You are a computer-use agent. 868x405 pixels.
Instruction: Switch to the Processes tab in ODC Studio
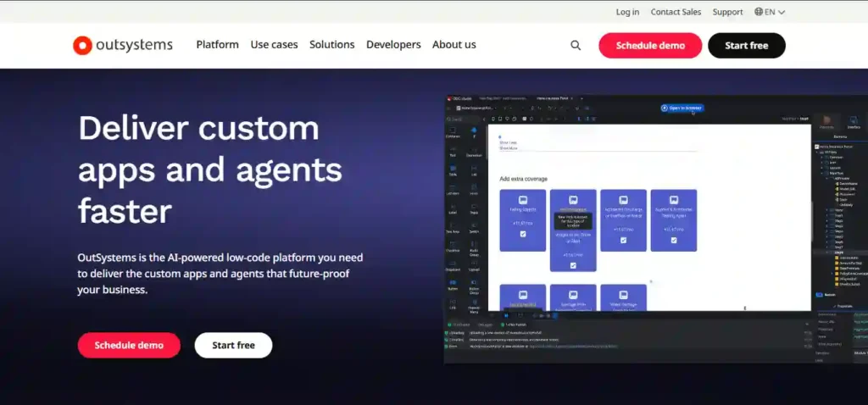click(827, 122)
